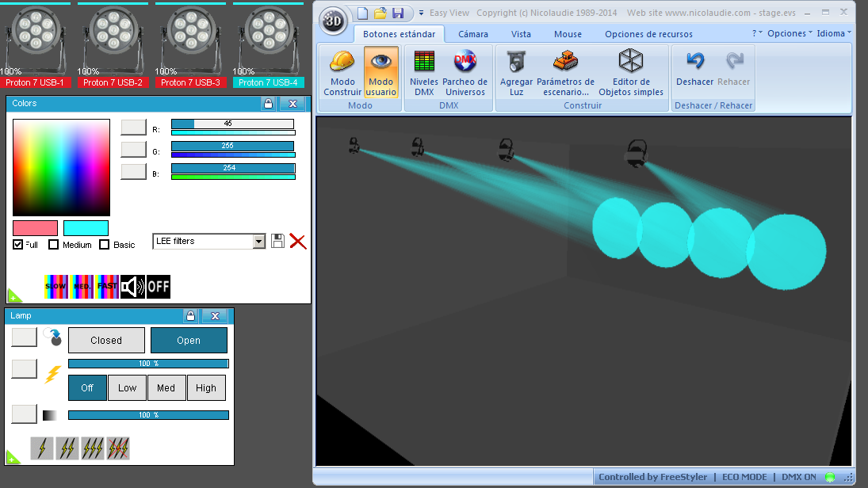Open the Cámara tab
The image size is (868, 488).
click(473, 34)
